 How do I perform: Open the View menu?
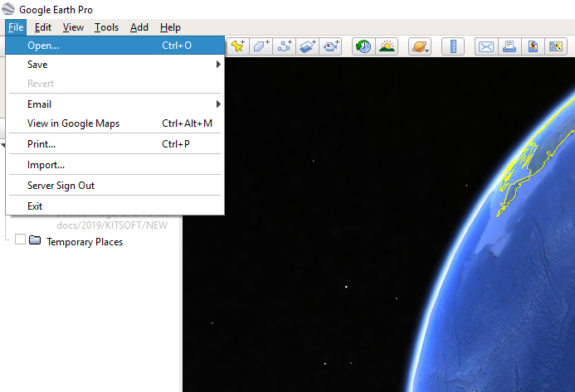click(x=73, y=27)
